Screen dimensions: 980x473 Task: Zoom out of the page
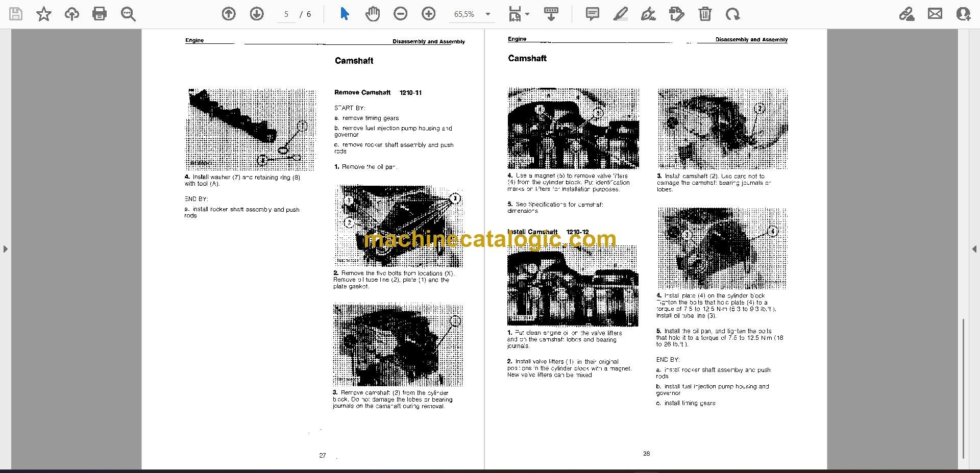(401, 14)
